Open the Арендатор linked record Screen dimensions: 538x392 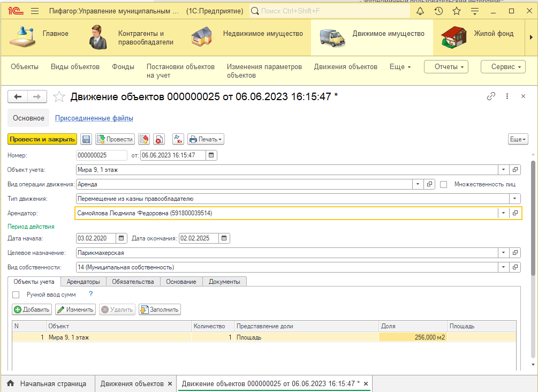pos(515,213)
